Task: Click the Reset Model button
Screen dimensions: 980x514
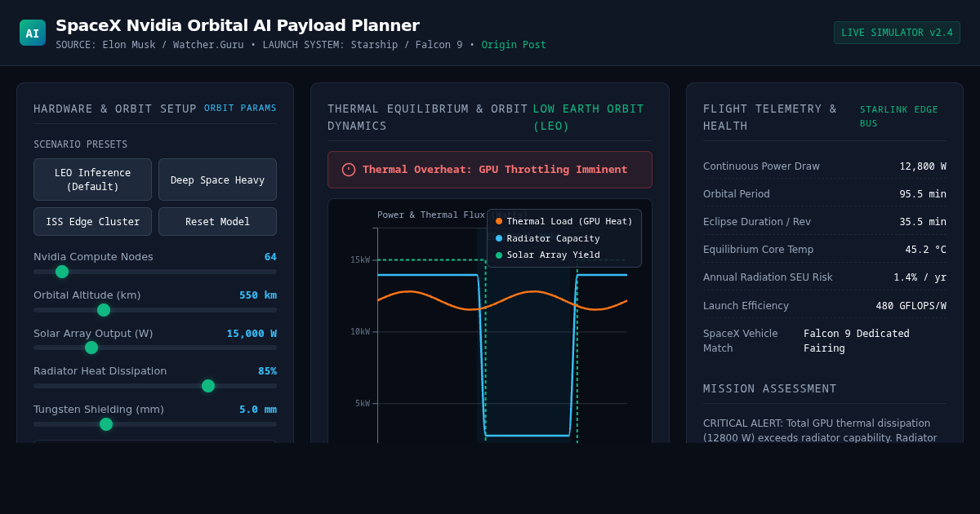Action: [x=217, y=222]
